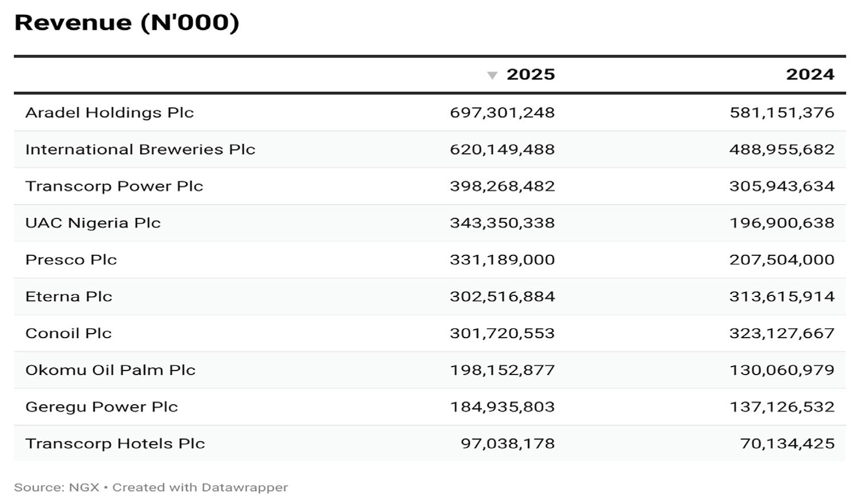Click Transcorp Hotels Plc company name
860x504 pixels.
pos(115,444)
